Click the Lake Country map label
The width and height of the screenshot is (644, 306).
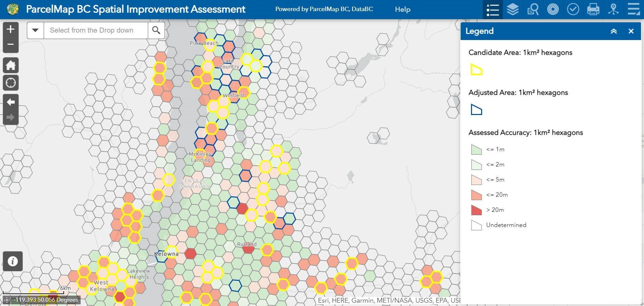tap(229, 64)
